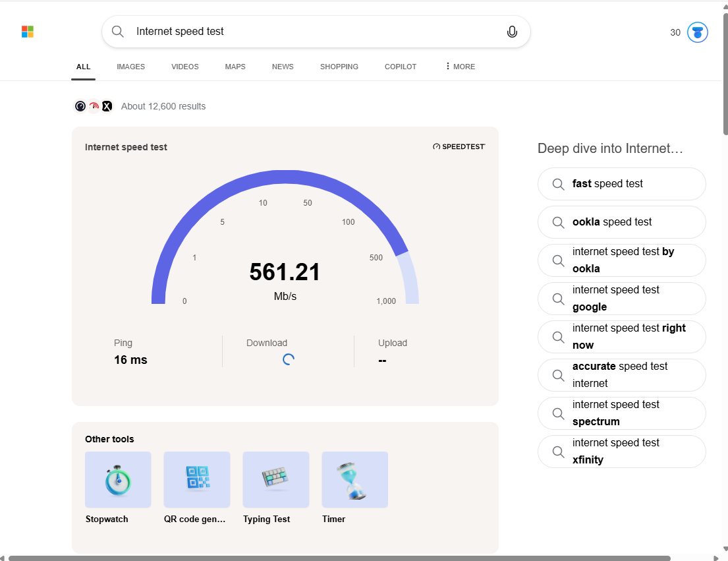The width and height of the screenshot is (728, 561).
Task: Open the Rewards profile icon
Action: tap(697, 32)
